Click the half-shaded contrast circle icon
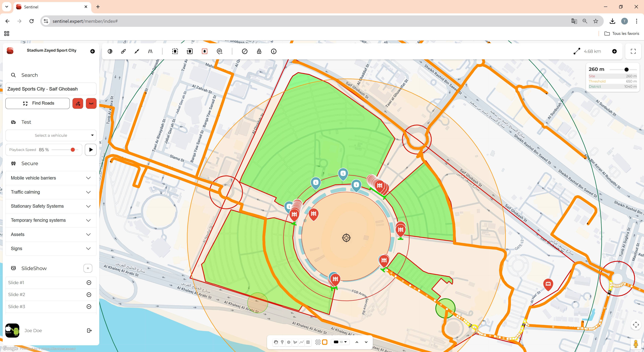644x352 pixels. pyautogui.click(x=110, y=51)
